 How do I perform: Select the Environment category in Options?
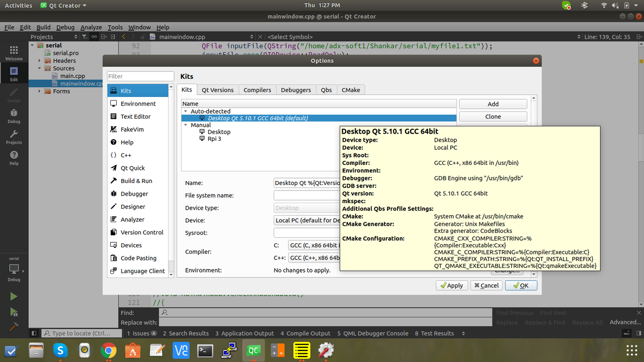(x=138, y=104)
